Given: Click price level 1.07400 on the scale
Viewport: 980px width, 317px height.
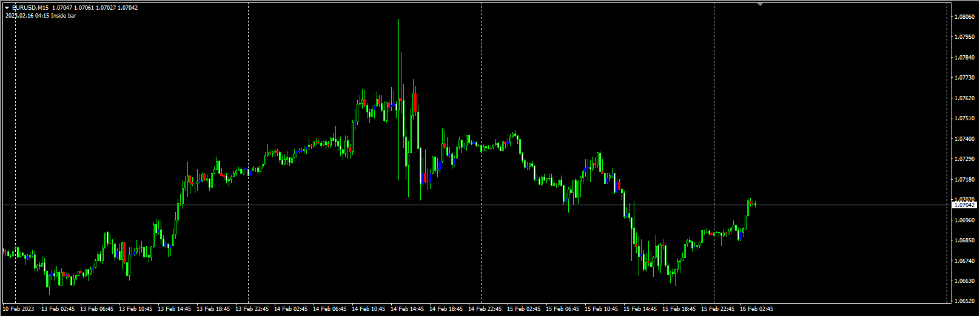Looking at the screenshot, I should coord(964,139).
